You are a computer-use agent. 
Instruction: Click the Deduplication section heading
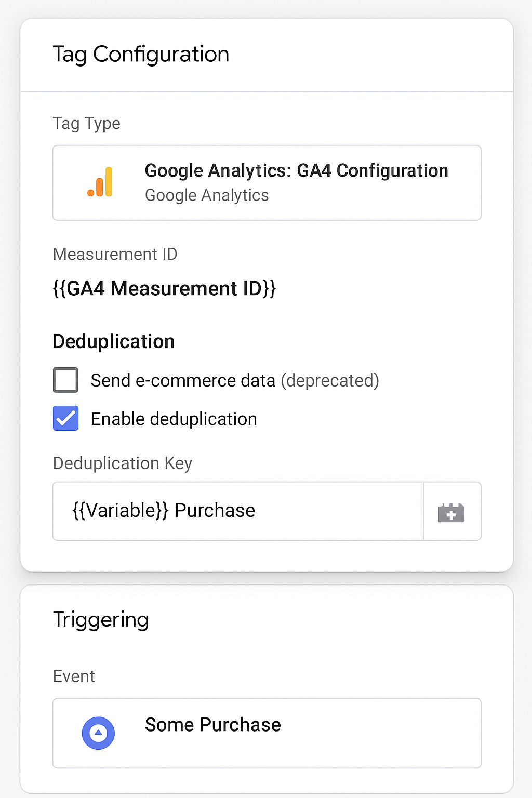[x=114, y=342]
